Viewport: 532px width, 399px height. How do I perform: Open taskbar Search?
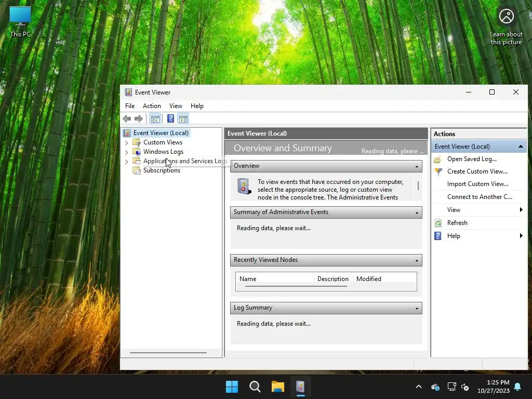tap(255, 387)
